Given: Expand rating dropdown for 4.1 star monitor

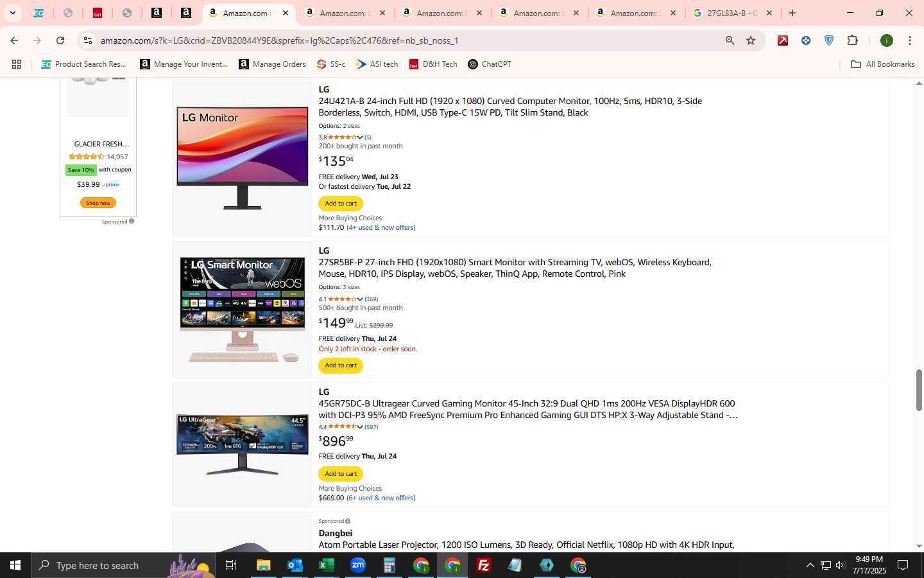Looking at the screenshot, I should click(x=360, y=299).
